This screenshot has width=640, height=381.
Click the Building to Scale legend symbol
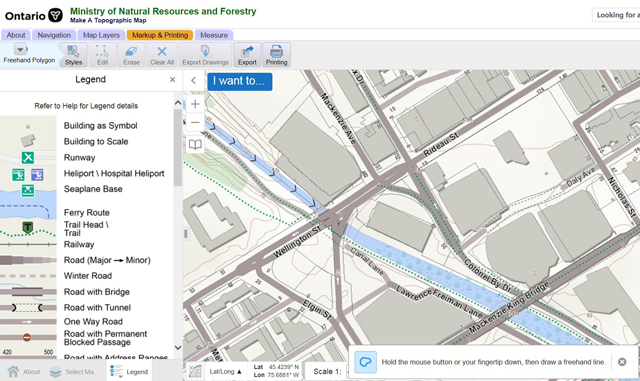[28, 141]
